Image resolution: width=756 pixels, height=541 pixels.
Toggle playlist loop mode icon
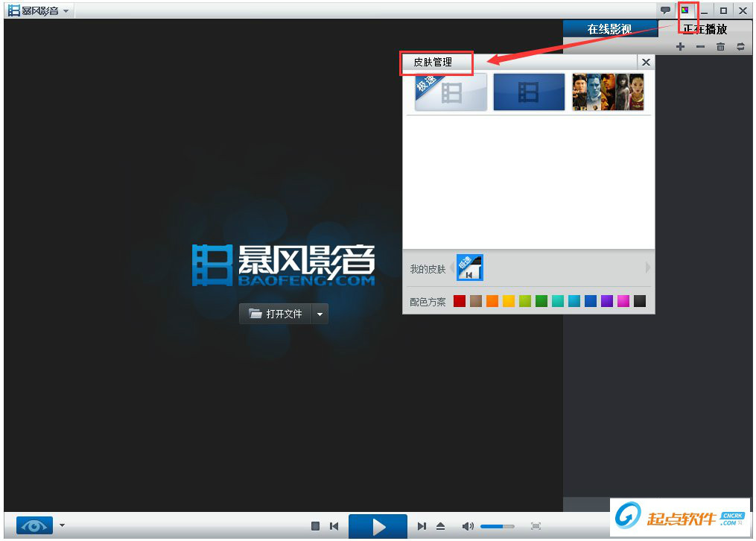[x=740, y=47]
